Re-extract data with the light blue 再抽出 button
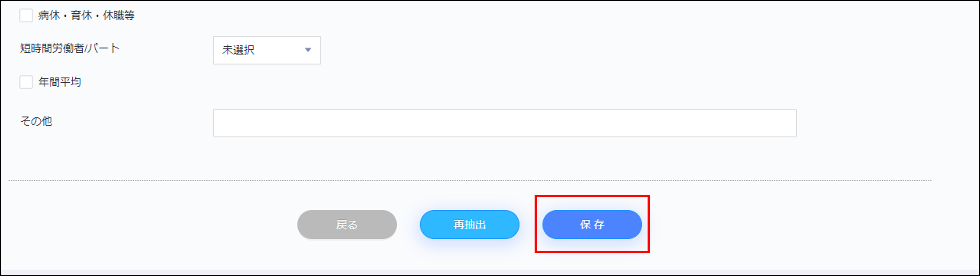980x276 pixels. pos(469,225)
